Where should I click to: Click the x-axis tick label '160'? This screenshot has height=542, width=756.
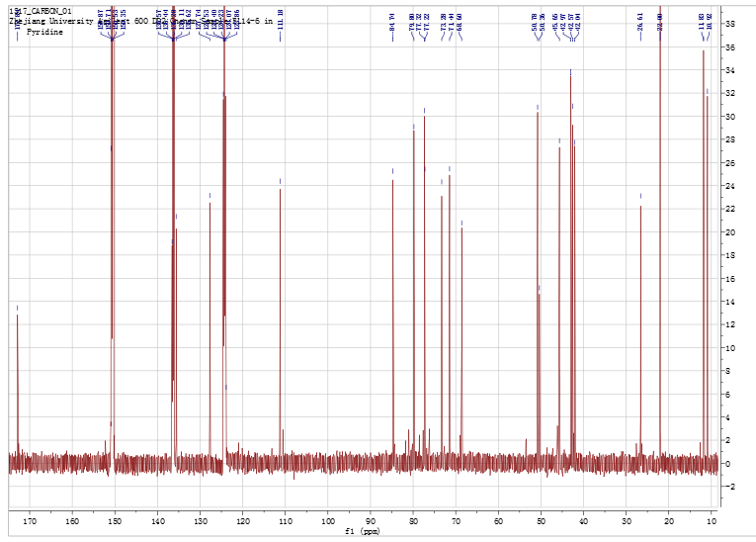pyautogui.click(x=72, y=521)
